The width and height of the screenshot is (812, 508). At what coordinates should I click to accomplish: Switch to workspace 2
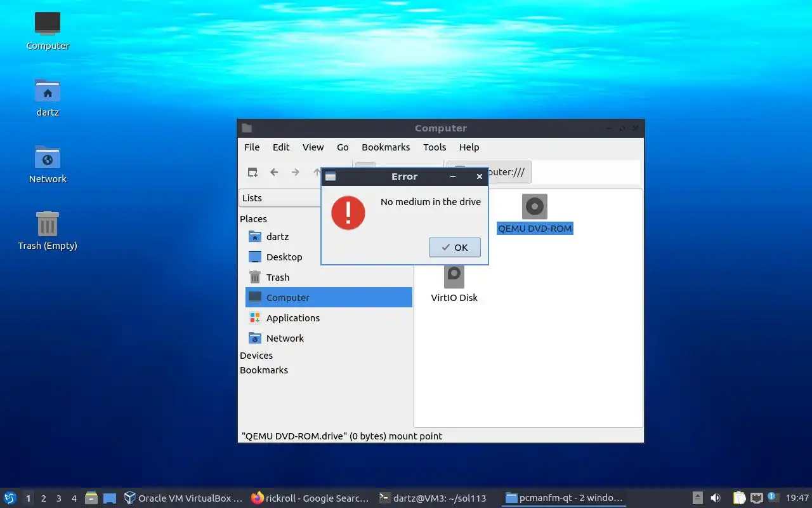[43, 498]
